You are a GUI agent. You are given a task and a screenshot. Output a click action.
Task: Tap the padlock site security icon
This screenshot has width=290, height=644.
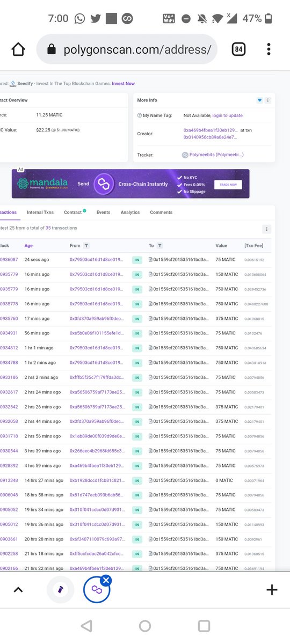click(x=52, y=49)
